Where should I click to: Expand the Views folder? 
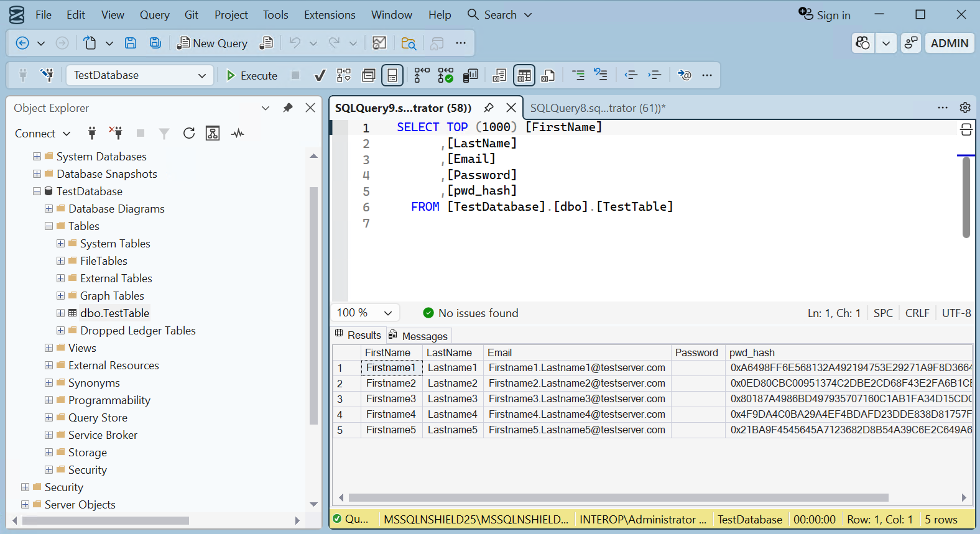tap(49, 348)
